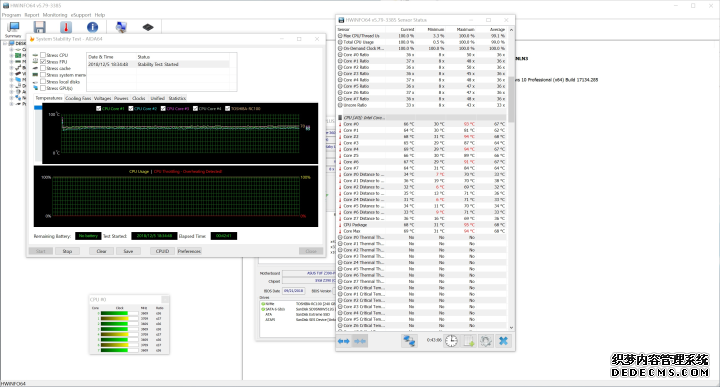This screenshot has width=720, height=387.
Task: Switch to the Powers tab
Action: [121, 98]
